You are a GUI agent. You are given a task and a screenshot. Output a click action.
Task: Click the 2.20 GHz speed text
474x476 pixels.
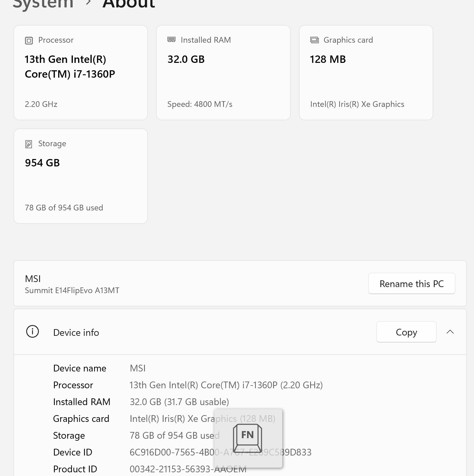pos(41,104)
